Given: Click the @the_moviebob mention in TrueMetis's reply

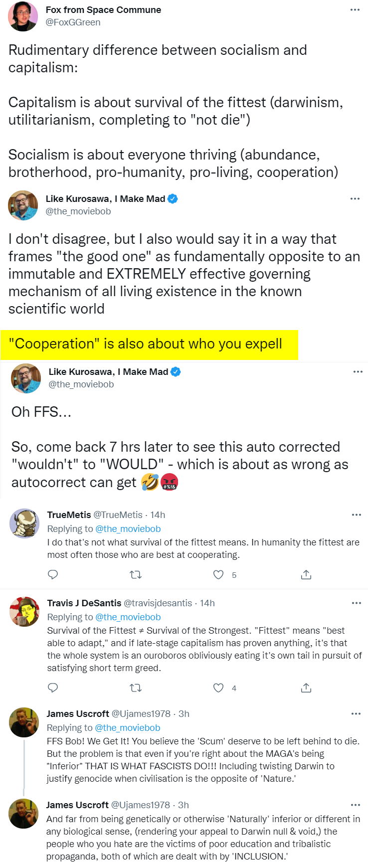Looking at the screenshot, I should point(128,528).
